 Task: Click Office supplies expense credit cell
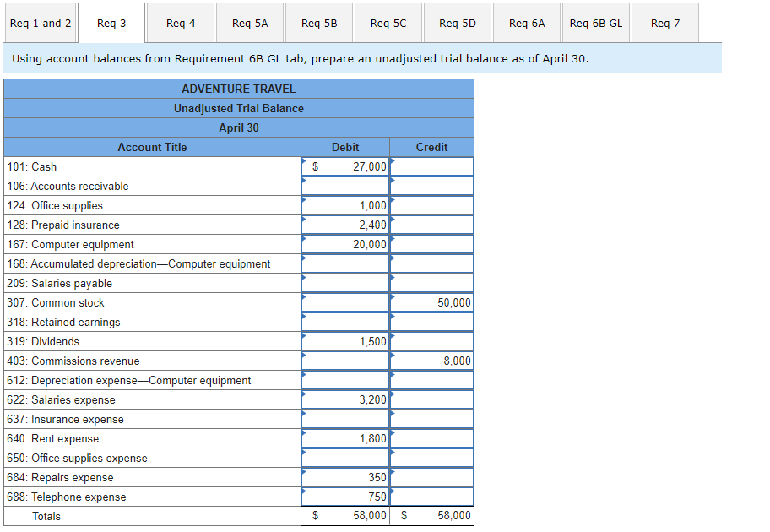432,458
